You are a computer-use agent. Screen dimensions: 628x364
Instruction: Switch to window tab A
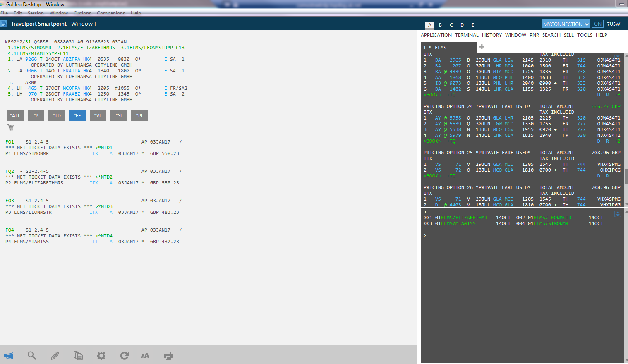[x=430, y=25]
